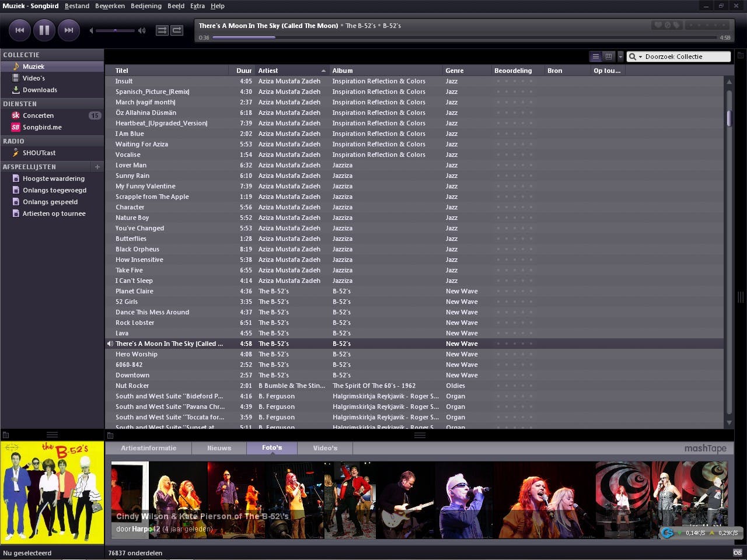Open Onlangs toegevoegd playlist
Image resolution: width=747 pixels, height=560 pixels.
point(52,190)
